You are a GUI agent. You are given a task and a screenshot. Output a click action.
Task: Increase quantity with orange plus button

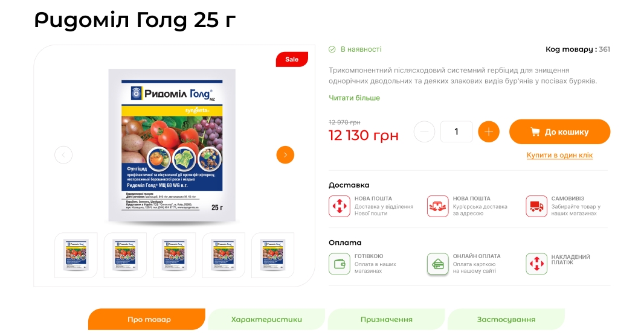point(488,132)
